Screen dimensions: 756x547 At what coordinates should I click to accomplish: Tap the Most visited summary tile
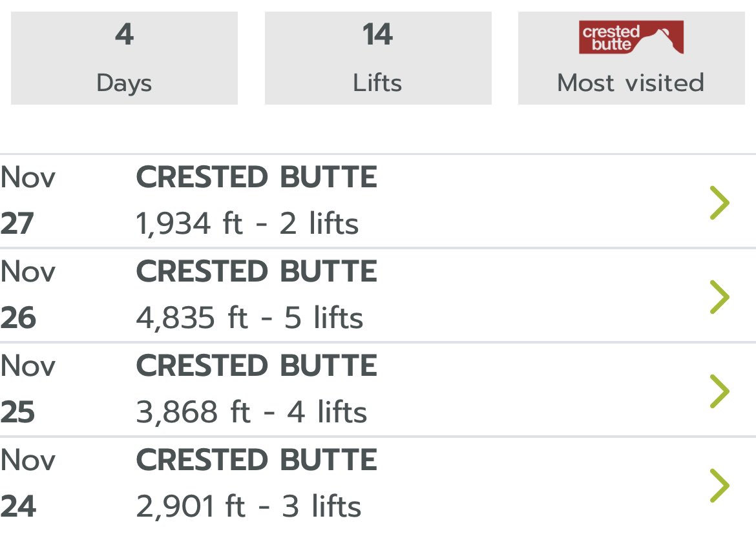pyautogui.click(x=631, y=58)
